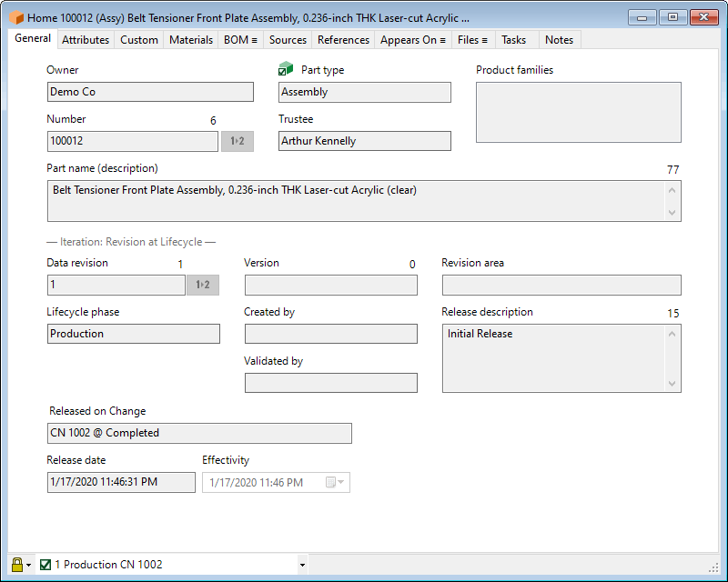The image size is (728, 582).
Task: Switch to the Materials tab
Action: click(x=191, y=40)
